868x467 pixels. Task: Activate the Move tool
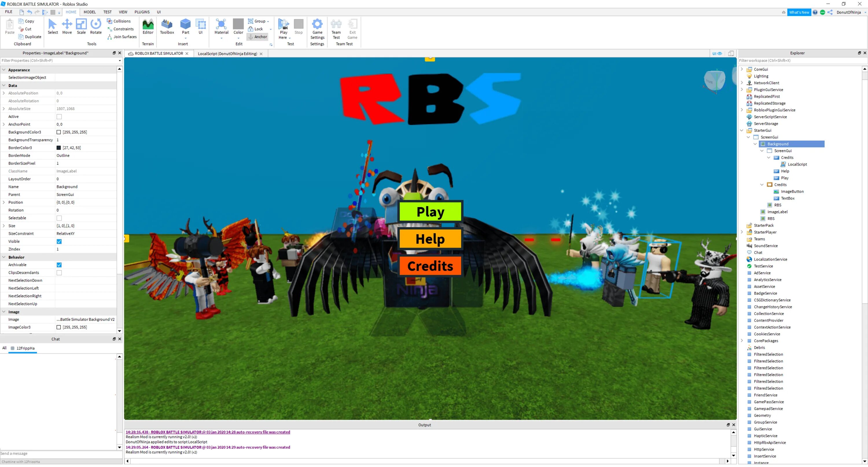pos(67,26)
